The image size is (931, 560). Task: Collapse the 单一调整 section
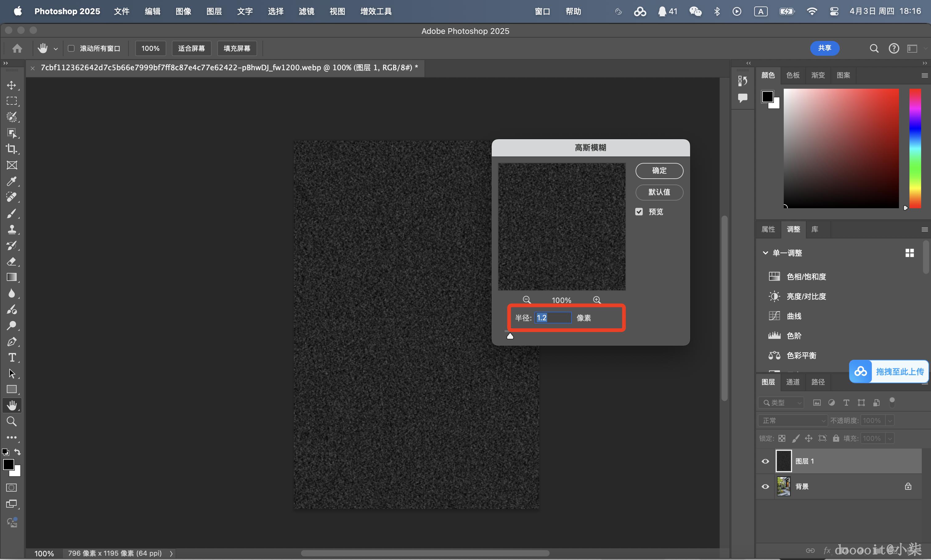tap(765, 253)
